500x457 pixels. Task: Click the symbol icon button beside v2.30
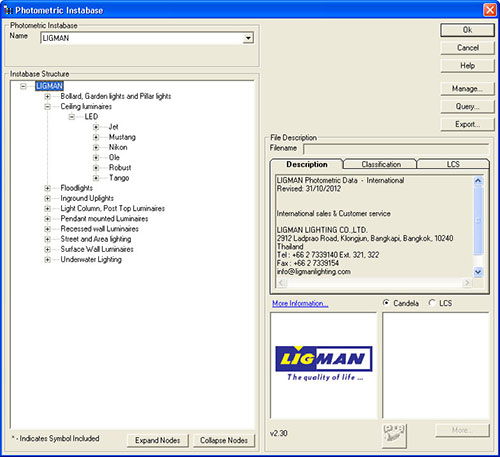tap(394, 436)
